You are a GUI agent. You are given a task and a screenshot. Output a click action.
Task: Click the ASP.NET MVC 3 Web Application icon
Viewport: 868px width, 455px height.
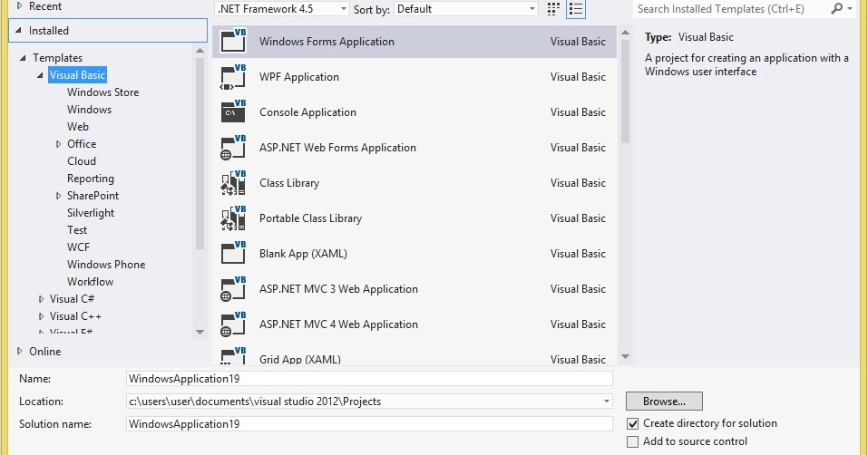pyautogui.click(x=233, y=289)
